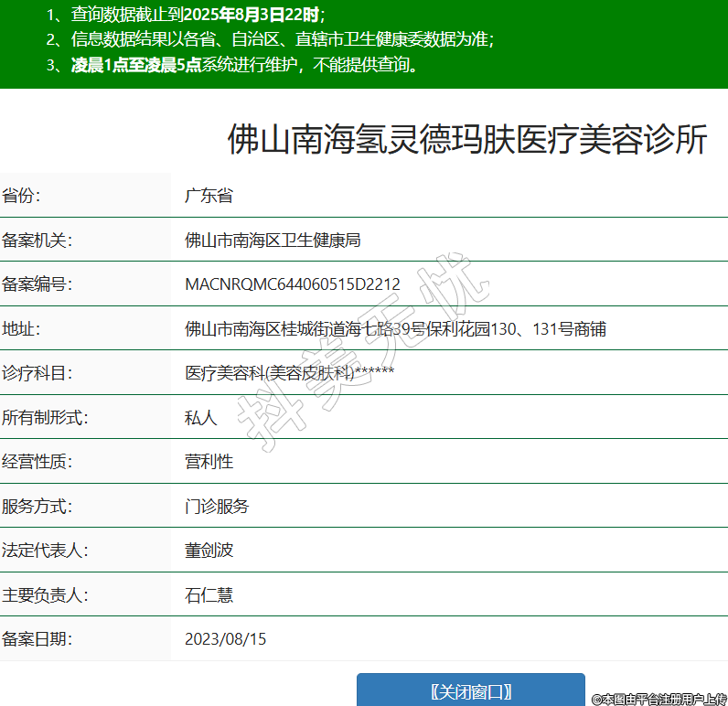
Task: Click the notice about 卫生健康委 data accuracy
Action: [x=270, y=39]
